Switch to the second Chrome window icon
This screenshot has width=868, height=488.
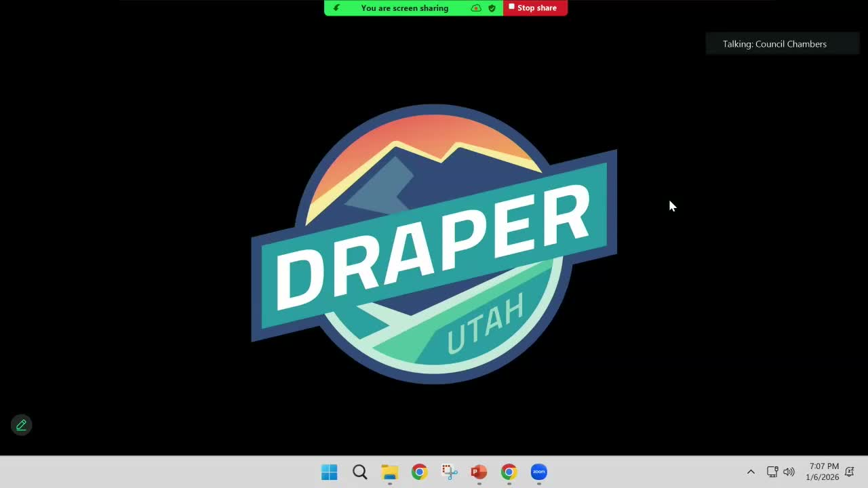[509, 472]
